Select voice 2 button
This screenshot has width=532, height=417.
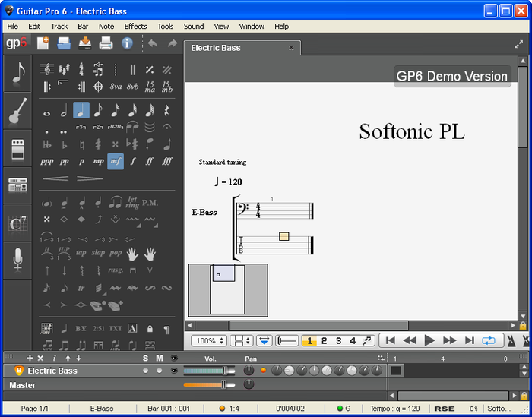click(x=324, y=340)
